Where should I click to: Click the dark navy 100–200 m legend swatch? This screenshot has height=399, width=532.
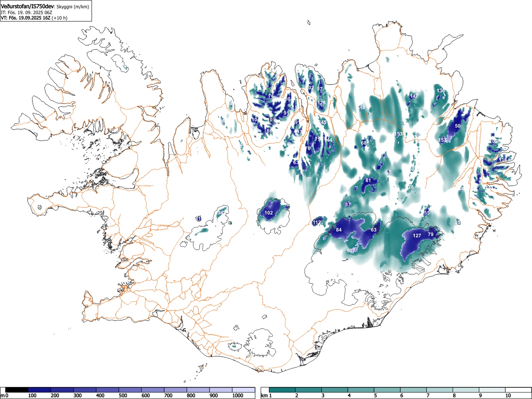(39, 390)
